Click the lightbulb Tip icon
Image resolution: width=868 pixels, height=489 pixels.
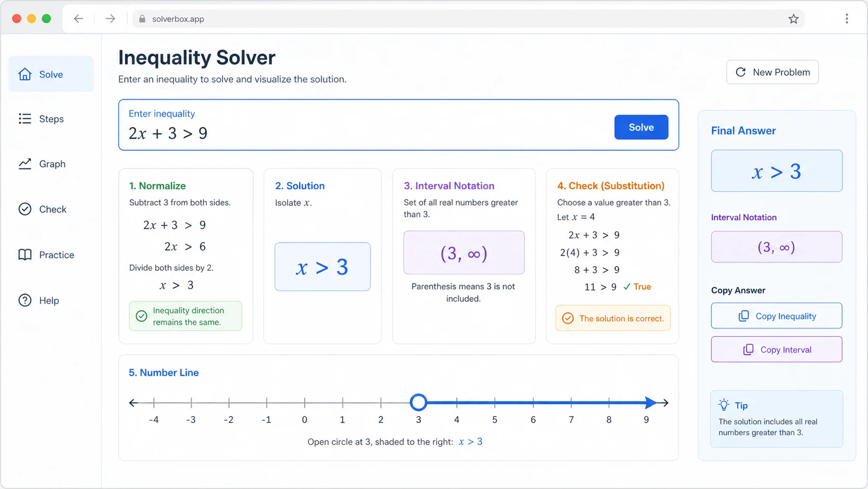click(724, 405)
